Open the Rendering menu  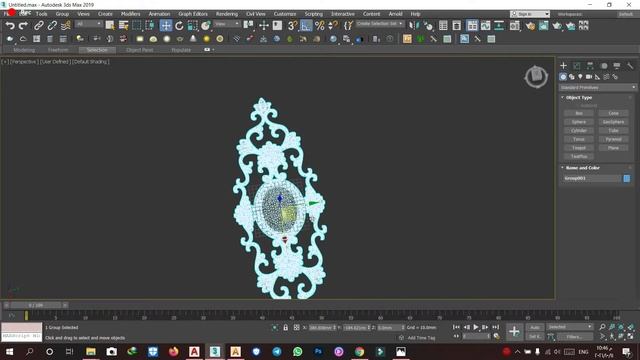click(227, 14)
